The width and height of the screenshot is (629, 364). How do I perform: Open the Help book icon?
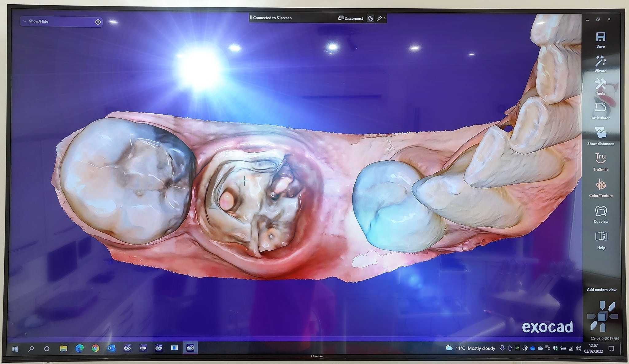(601, 237)
